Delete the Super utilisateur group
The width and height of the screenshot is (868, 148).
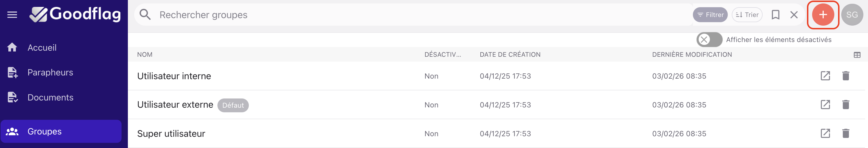(846, 134)
